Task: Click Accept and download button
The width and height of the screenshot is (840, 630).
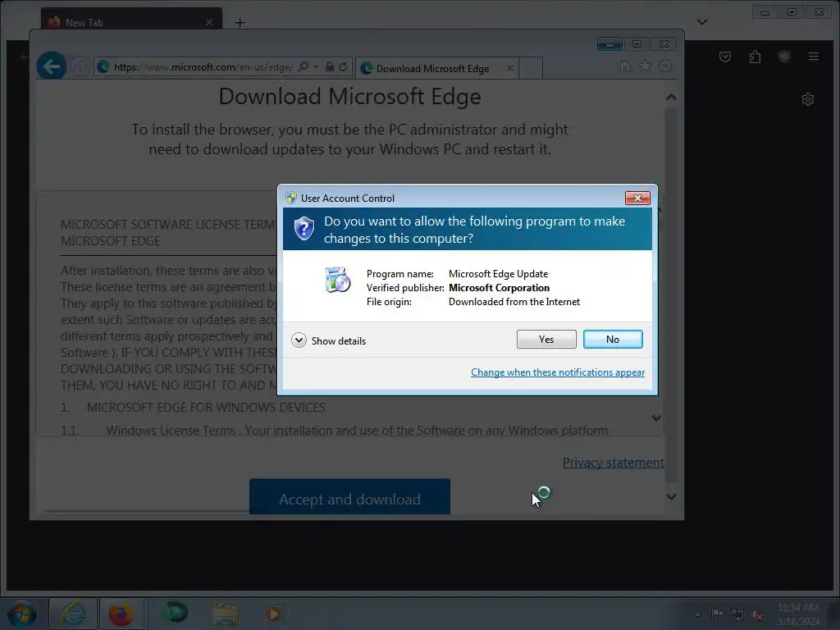Action: pyautogui.click(x=349, y=497)
